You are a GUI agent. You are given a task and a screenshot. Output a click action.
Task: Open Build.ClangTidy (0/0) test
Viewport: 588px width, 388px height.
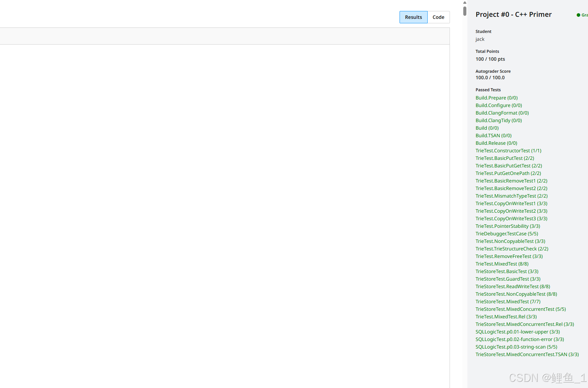click(499, 120)
